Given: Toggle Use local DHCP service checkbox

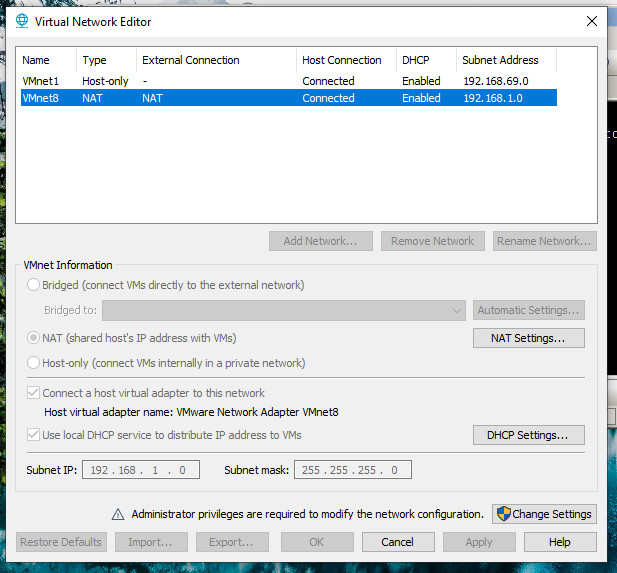Looking at the screenshot, I should pos(33,434).
